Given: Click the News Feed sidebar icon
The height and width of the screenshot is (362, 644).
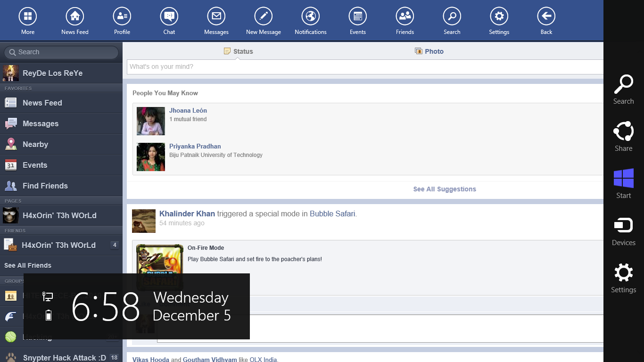Looking at the screenshot, I should 11,103.
